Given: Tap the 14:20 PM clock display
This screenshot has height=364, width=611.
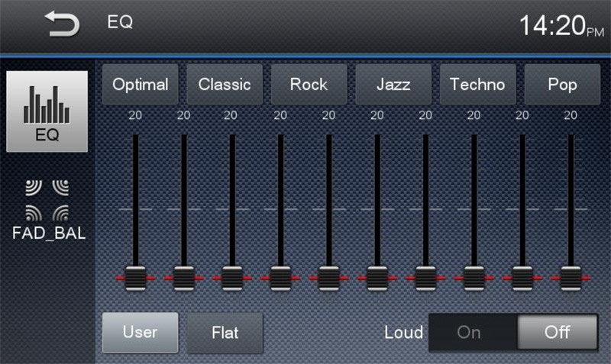Looking at the screenshot, I should click(560, 26).
